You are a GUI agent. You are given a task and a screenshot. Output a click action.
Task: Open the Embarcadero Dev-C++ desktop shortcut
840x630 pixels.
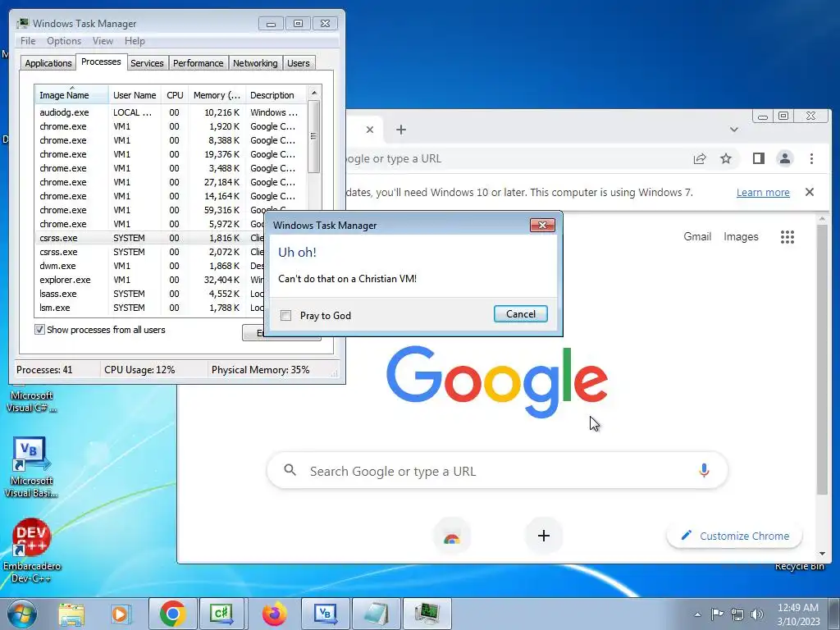pyautogui.click(x=32, y=550)
